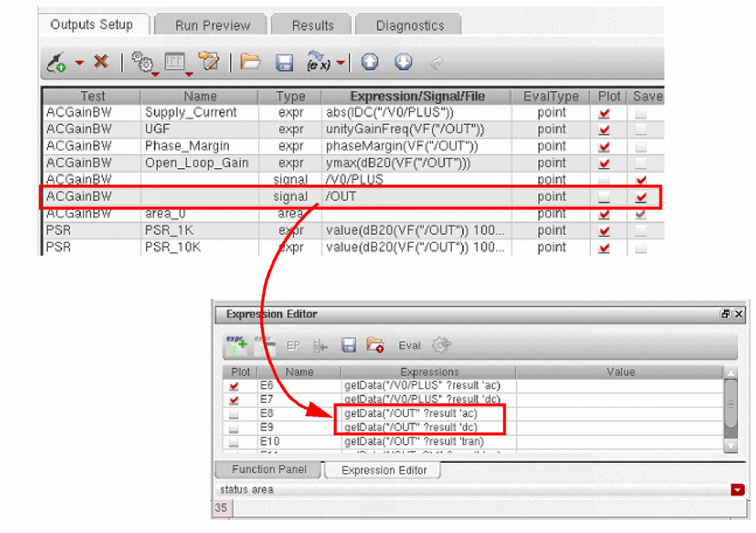Switch to the Outputs Setup tab
The width and height of the screenshot is (756, 533).
click(x=92, y=25)
